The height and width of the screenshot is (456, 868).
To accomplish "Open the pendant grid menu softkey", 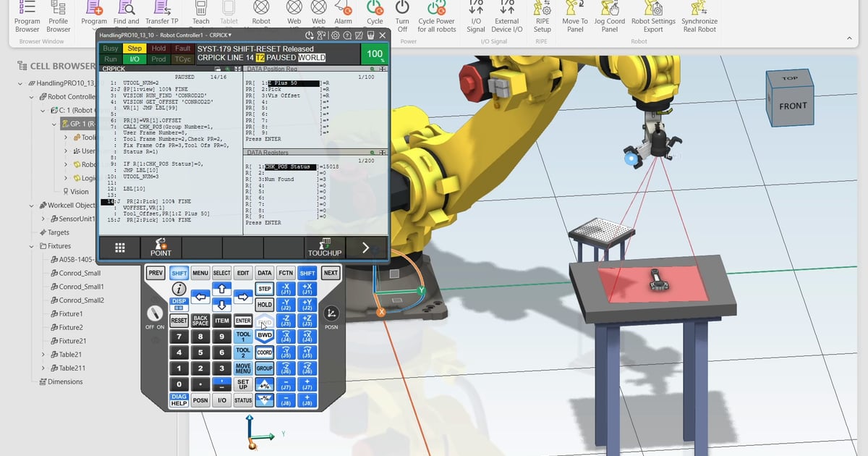I will (x=120, y=248).
